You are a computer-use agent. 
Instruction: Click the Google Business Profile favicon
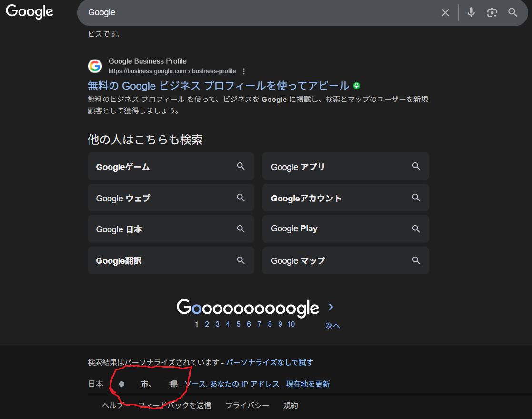(95, 66)
